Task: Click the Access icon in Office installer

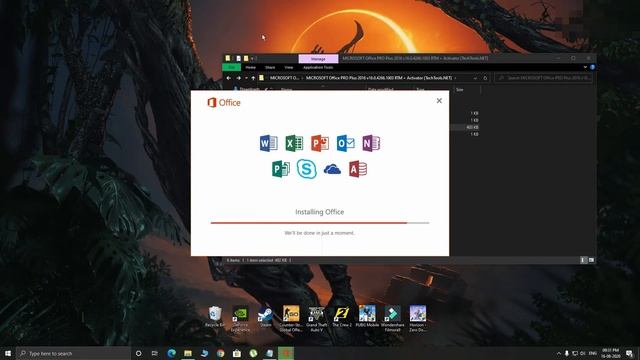Action: [358, 169]
